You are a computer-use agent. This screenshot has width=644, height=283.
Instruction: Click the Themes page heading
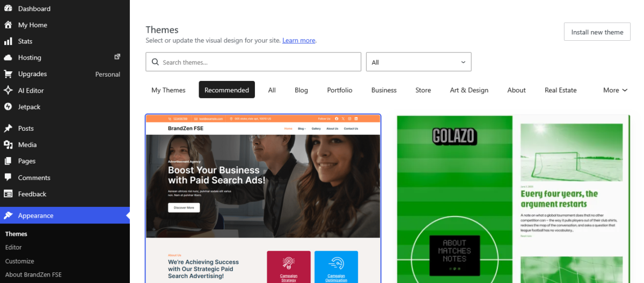[162, 30]
